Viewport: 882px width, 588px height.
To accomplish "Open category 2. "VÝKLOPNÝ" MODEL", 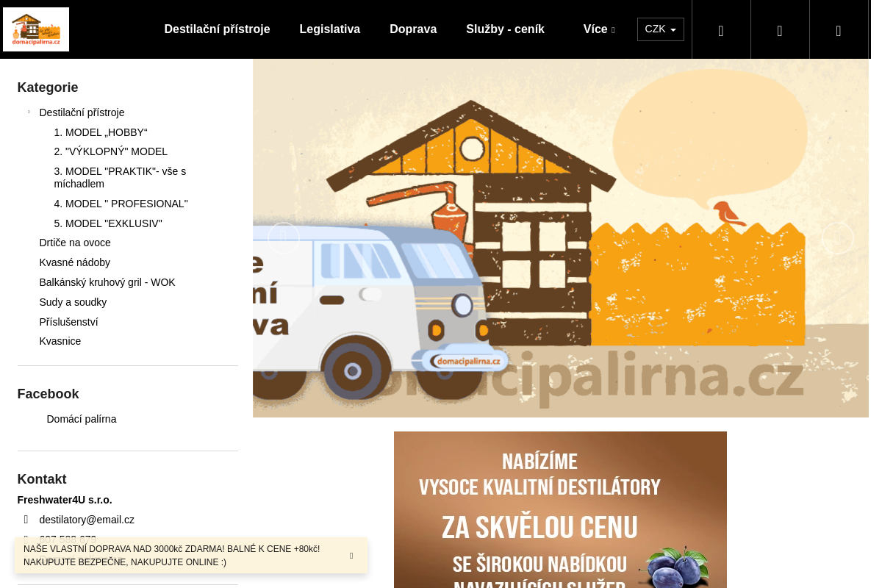I will tap(111, 151).
